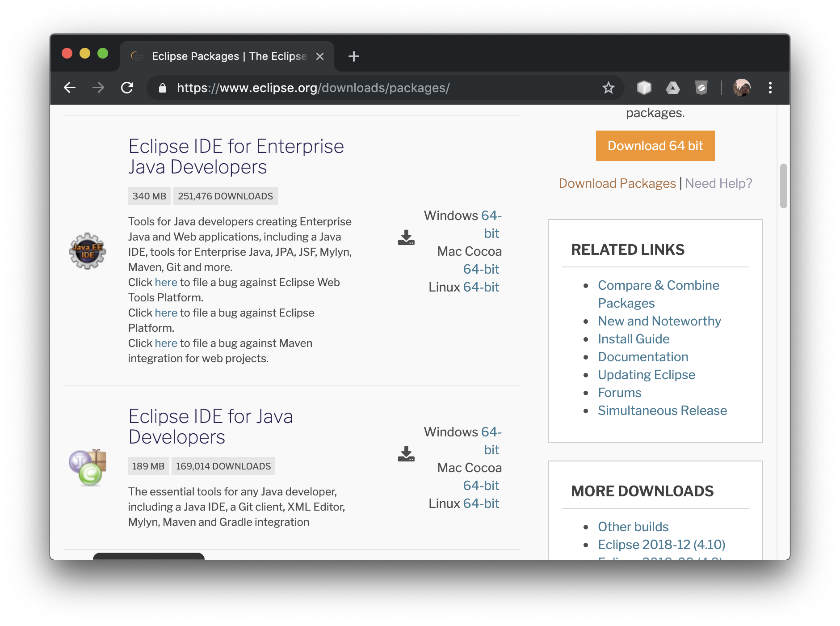Click the Java EE IDE gear icon
Viewport: 840px width, 626px height.
coord(88,251)
